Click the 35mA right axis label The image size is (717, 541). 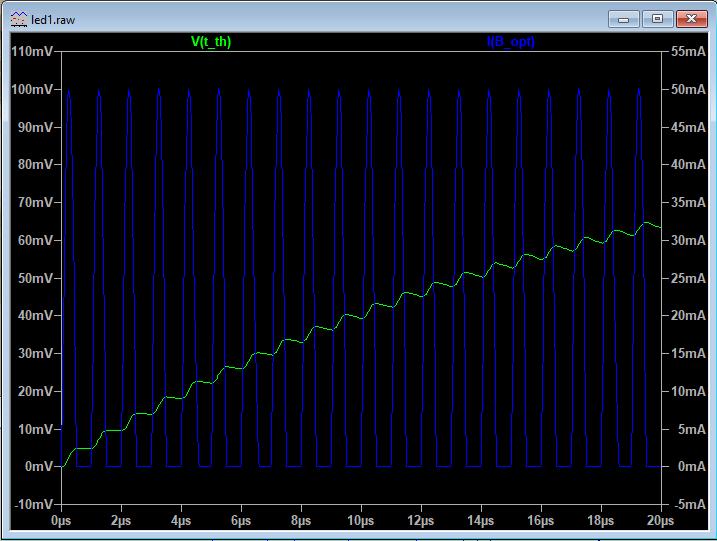click(x=688, y=202)
